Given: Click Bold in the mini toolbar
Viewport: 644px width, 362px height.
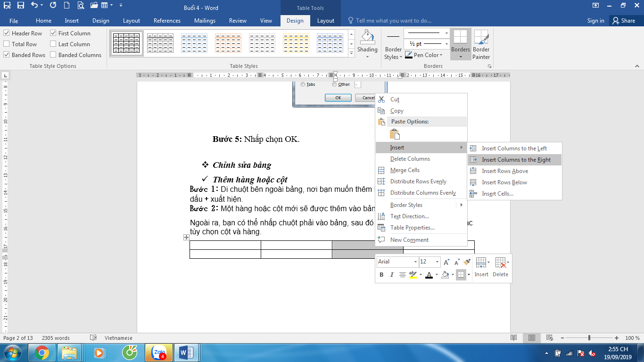Looking at the screenshot, I should pyautogui.click(x=381, y=275).
